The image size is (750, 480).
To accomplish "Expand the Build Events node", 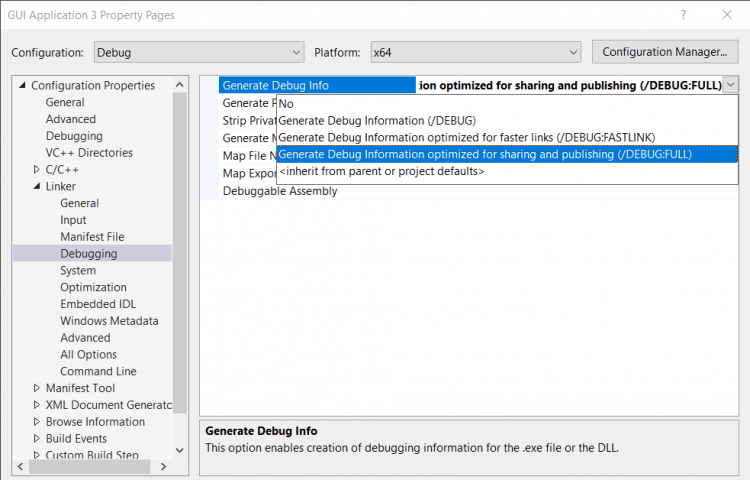I will (x=37, y=439).
